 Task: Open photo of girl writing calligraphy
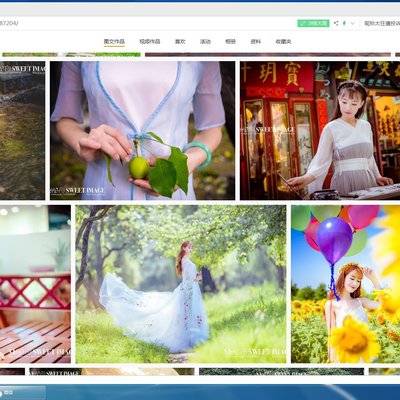point(320,131)
